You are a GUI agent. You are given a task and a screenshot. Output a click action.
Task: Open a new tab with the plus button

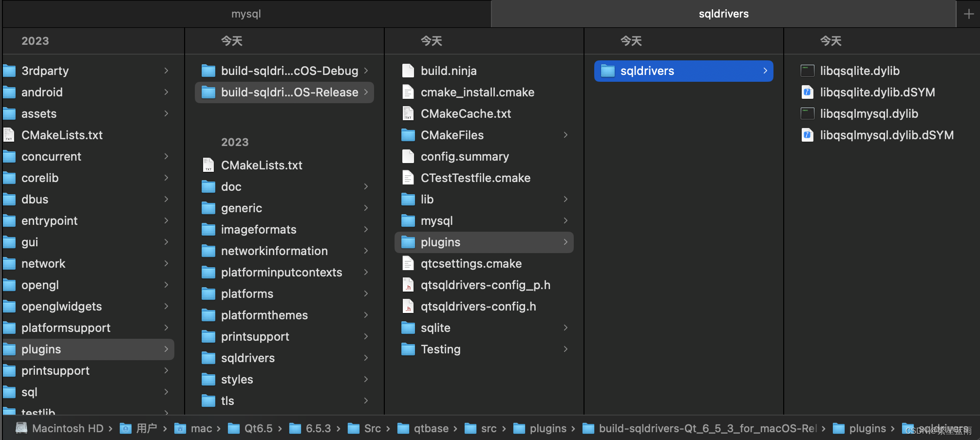coord(968,14)
